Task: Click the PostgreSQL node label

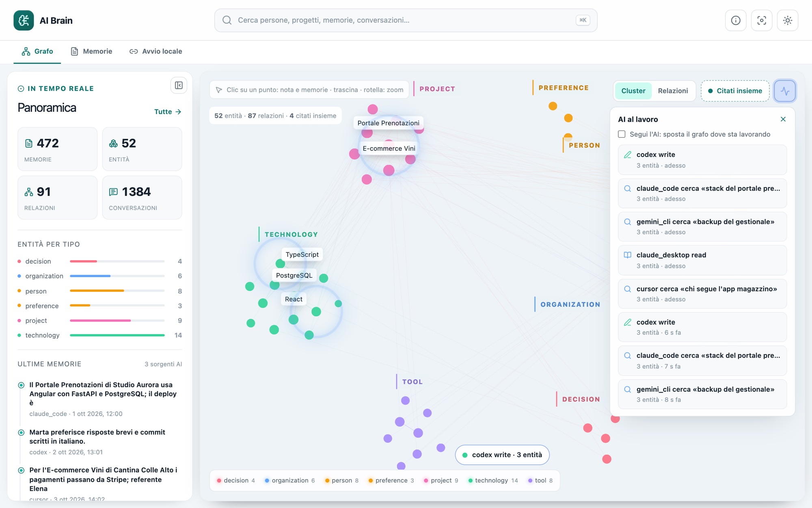Action: pyautogui.click(x=294, y=276)
